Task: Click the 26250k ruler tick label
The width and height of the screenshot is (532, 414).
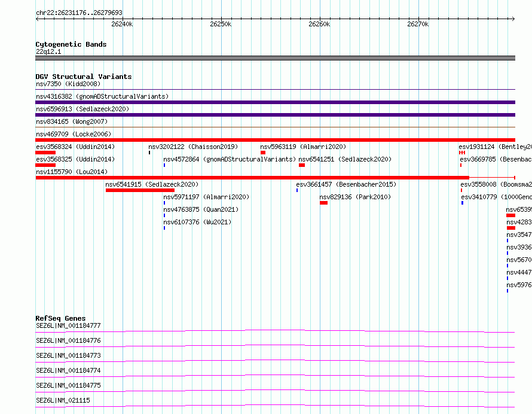Action: point(221,24)
